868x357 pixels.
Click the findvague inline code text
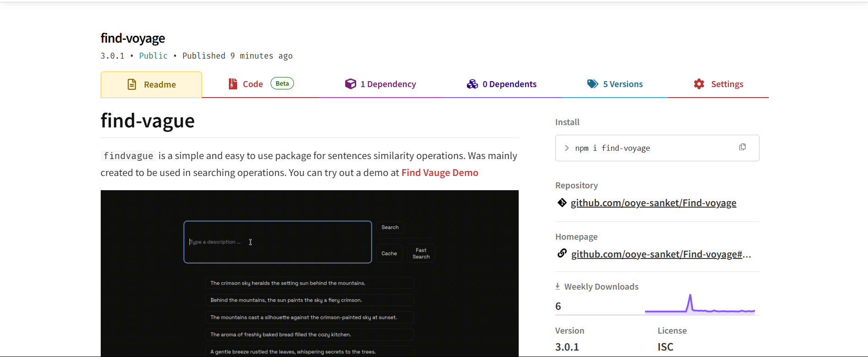point(128,156)
